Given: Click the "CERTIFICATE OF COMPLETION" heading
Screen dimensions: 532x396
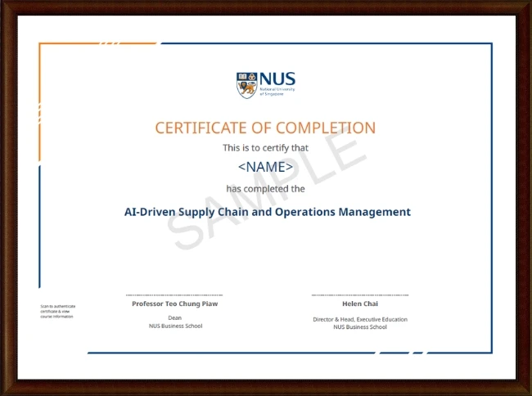Looking at the screenshot, I should point(265,128).
